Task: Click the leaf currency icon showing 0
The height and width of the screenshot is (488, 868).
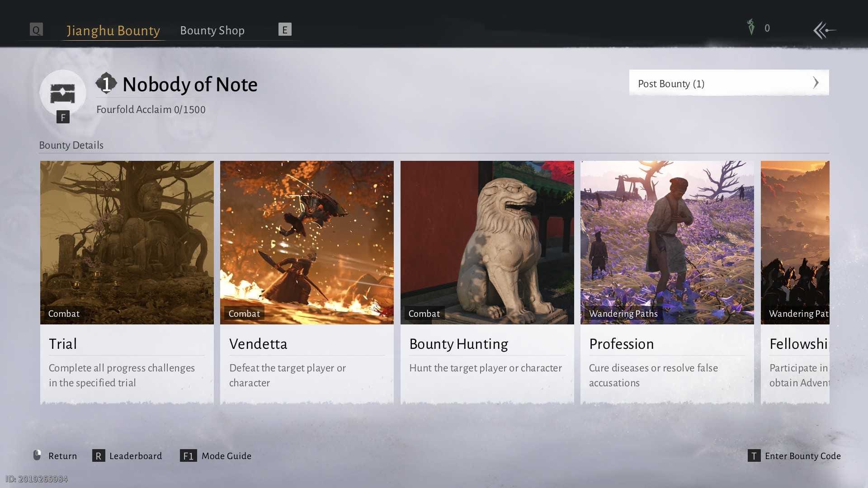Action: tap(751, 28)
